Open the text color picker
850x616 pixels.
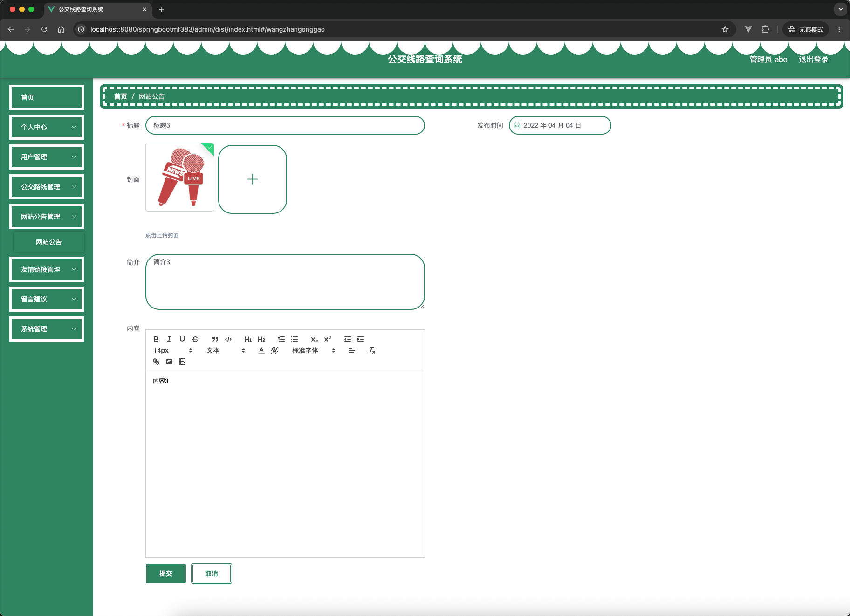(x=261, y=350)
